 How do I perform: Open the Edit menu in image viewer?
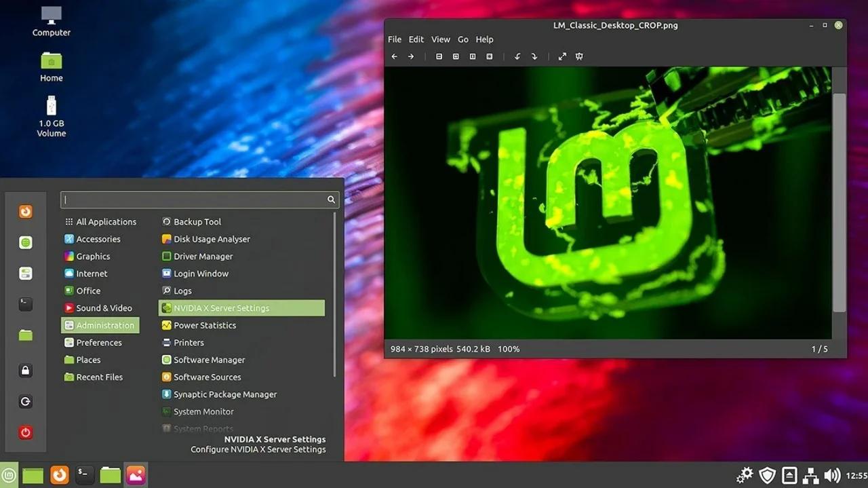pos(416,39)
